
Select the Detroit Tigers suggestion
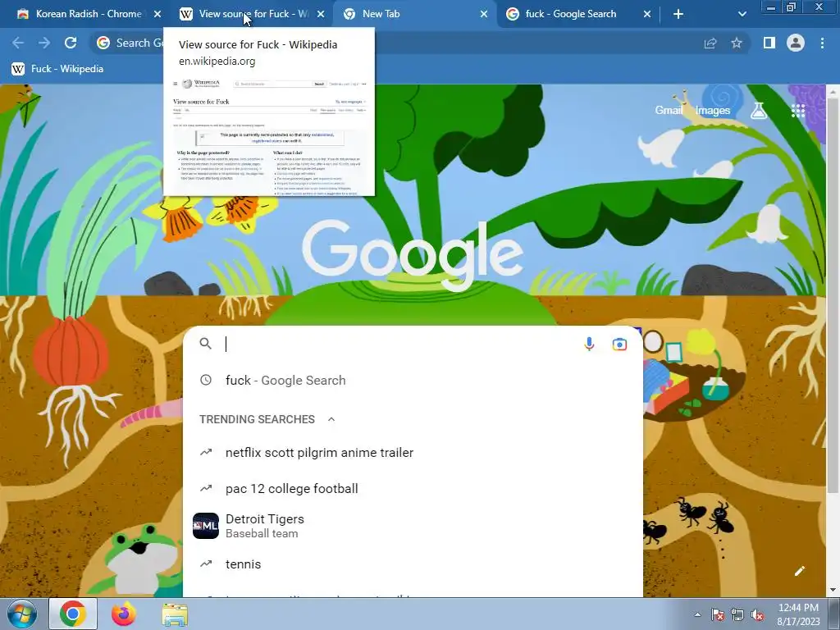[413, 526]
